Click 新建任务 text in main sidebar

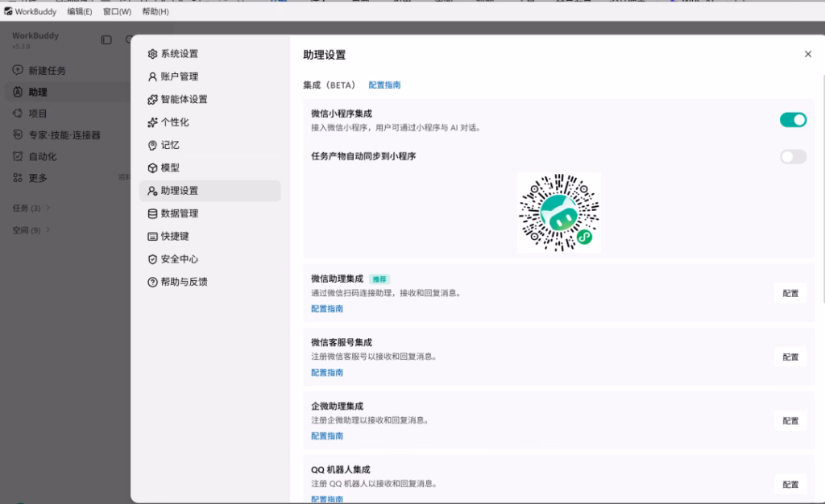pos(47,71)
